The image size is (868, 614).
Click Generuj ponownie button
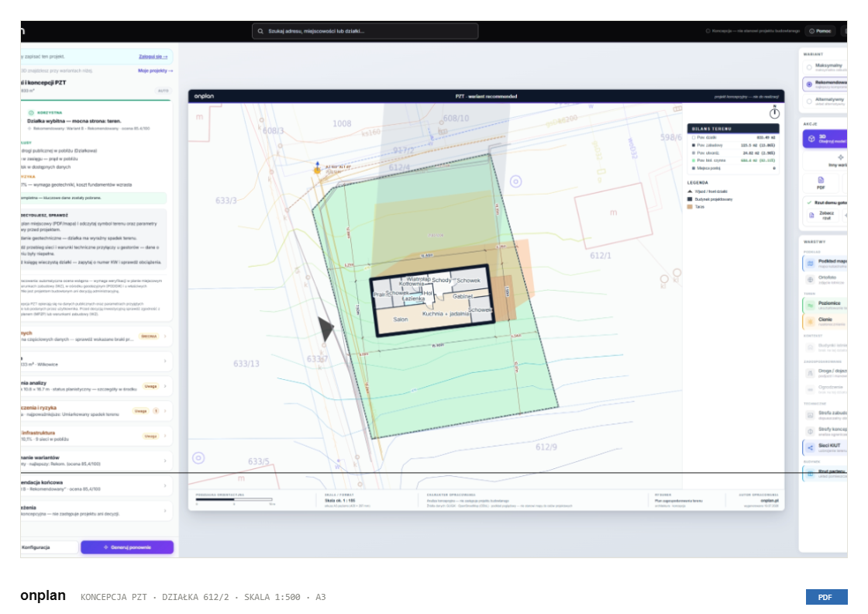coord(127,547)
